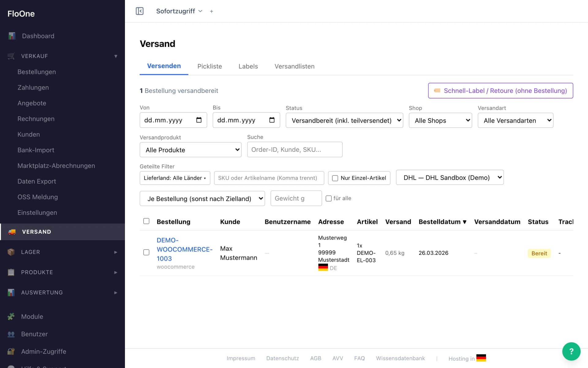Click the Gewicht g input field
The height and width of the screenshot is (368, 588).
tap(296, 198)
